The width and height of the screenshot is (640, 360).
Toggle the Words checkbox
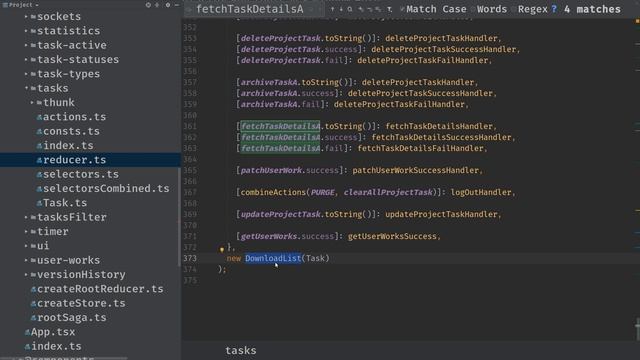pos(473,9)
